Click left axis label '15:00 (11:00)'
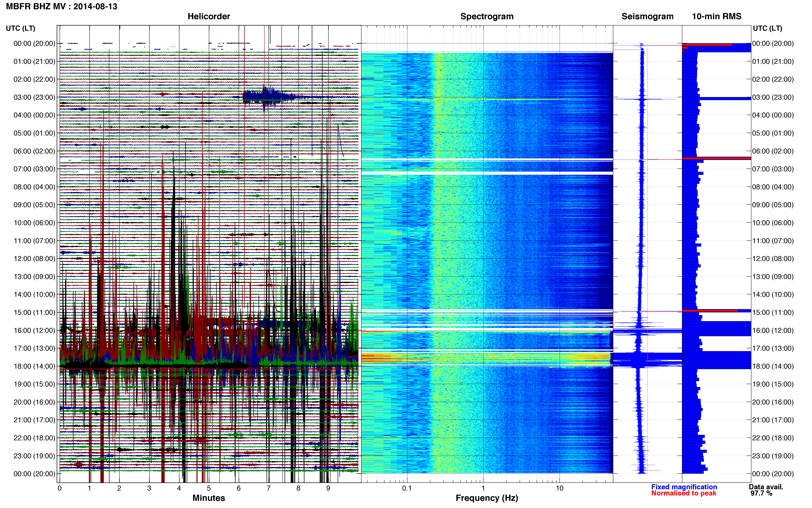 (x=34, y=312)
